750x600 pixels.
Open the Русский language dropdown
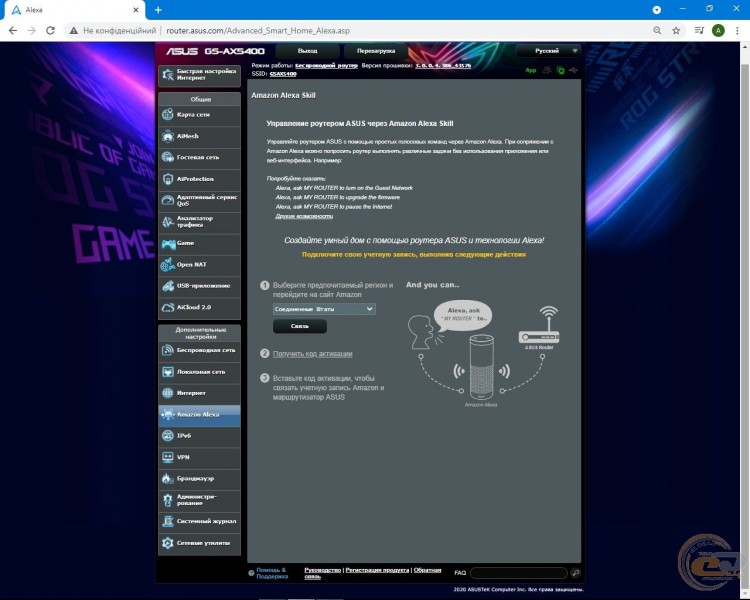tap(548, 51)
